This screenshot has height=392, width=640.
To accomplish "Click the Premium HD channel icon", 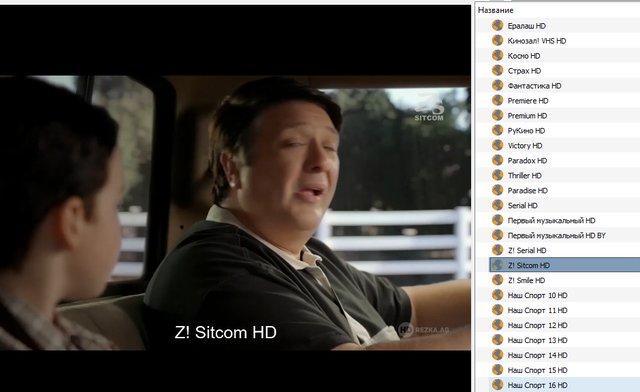I will pos(497,115).
